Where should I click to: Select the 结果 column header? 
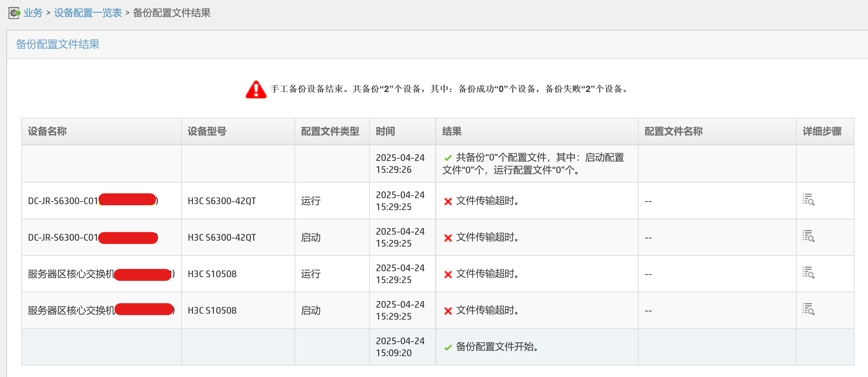click(452, 132)
